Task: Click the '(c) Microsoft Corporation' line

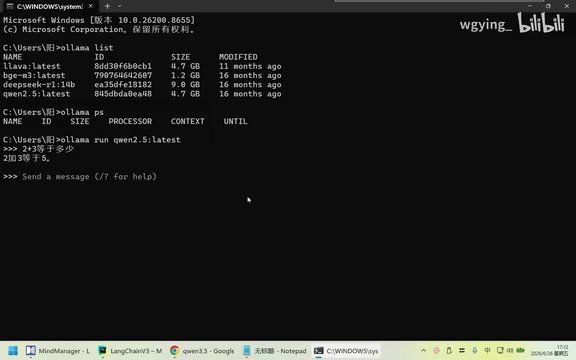Action: point(99,29)
